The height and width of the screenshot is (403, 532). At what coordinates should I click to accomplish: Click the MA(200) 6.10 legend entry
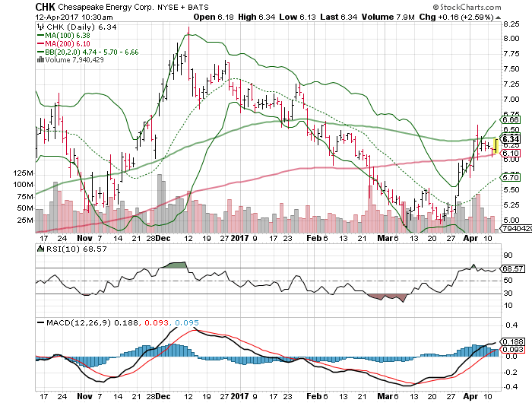(x=68, y=44)
